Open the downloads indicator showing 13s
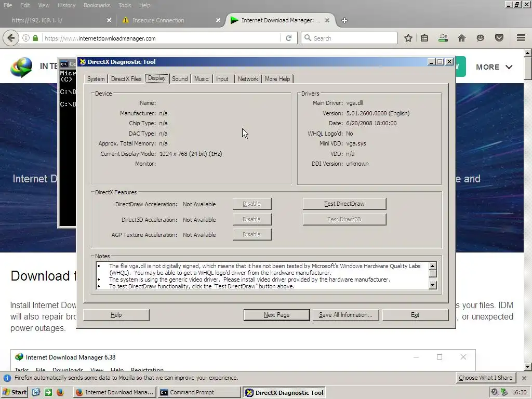Viewport: 532px width, 399px height. 443,38
